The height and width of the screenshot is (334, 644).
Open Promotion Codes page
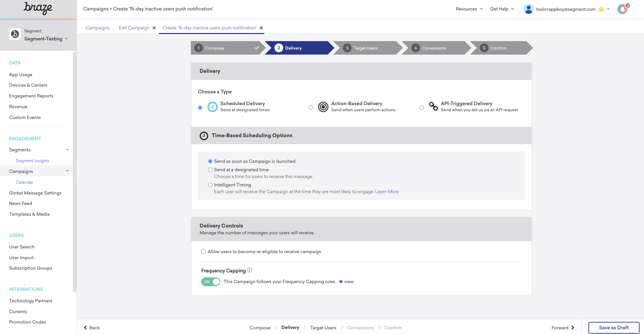click(28, 322)
